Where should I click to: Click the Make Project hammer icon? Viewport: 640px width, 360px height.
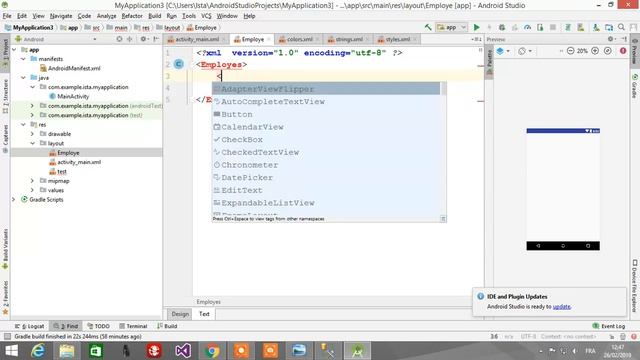428,27
